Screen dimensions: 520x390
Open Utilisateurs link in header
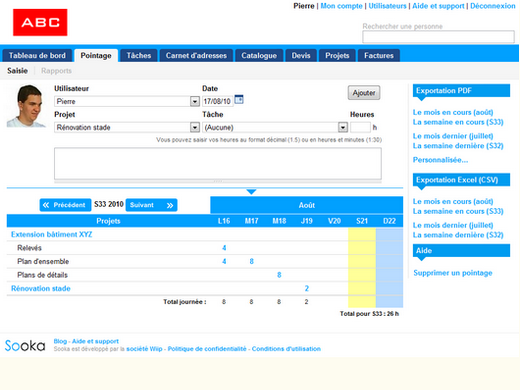tap(387, 6)
